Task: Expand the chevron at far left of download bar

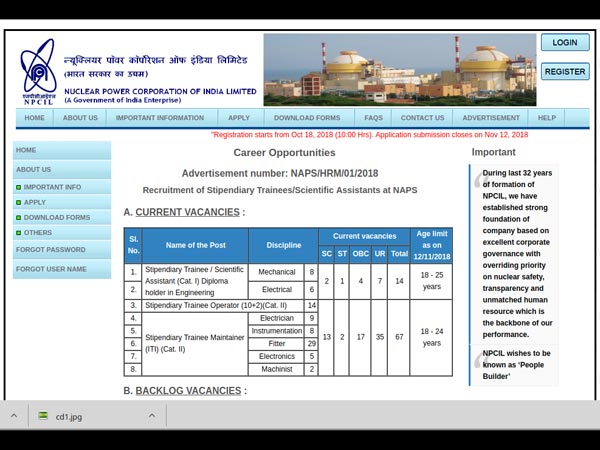Action: coord(14,415)
